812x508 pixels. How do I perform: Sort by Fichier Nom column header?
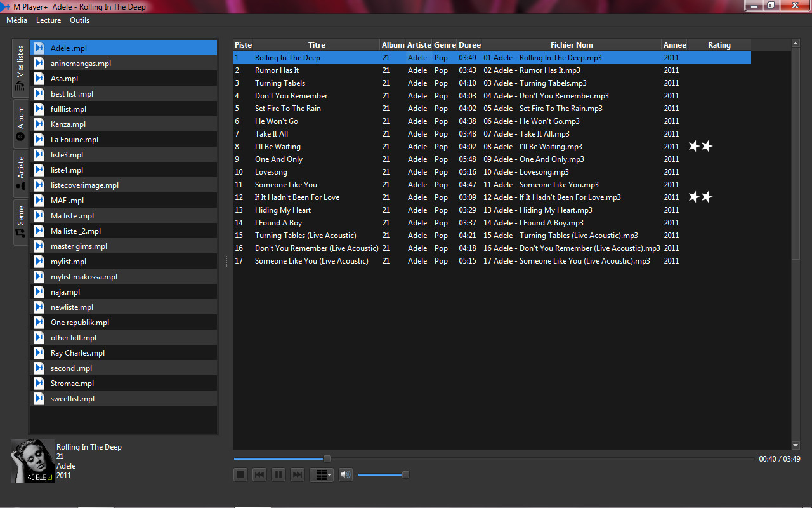[572, 45]
